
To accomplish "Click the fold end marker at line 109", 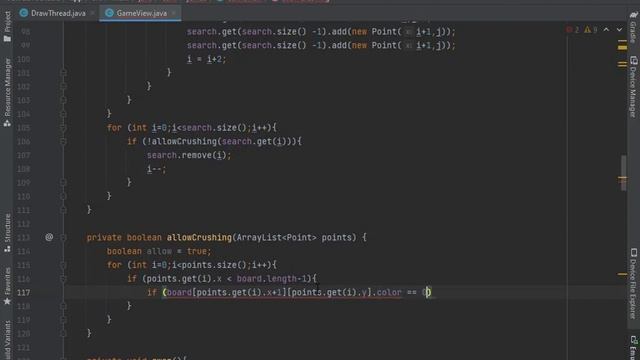I will [63, 182].
